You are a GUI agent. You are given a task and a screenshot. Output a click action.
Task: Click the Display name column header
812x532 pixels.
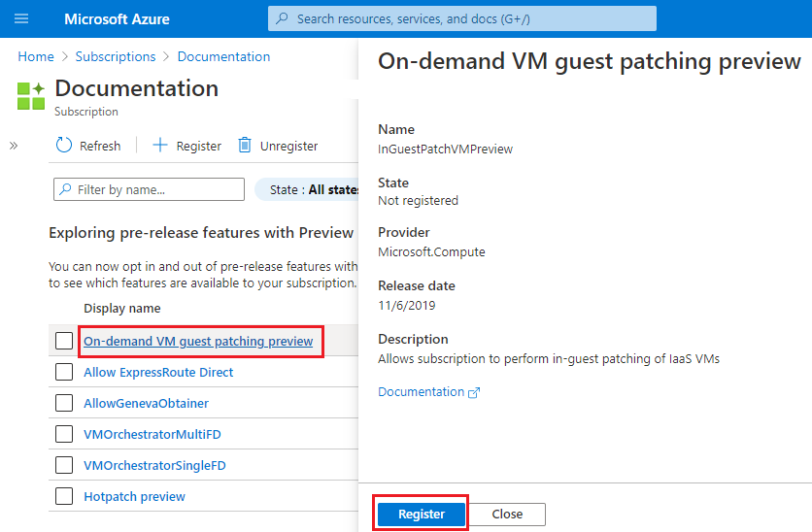tap(122, 308)
